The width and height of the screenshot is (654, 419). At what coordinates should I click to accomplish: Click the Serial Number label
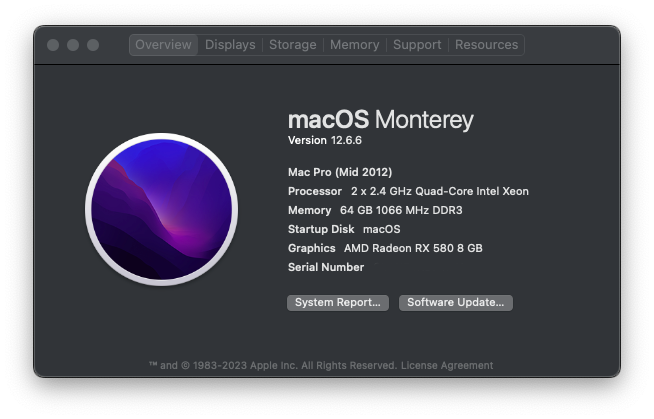tap(326, 267)
